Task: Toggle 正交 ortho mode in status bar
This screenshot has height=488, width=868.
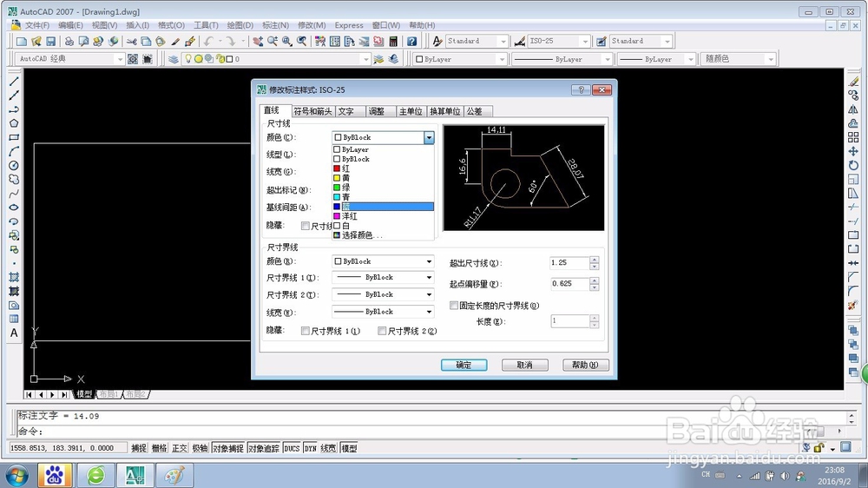Action: click(180, 448)
